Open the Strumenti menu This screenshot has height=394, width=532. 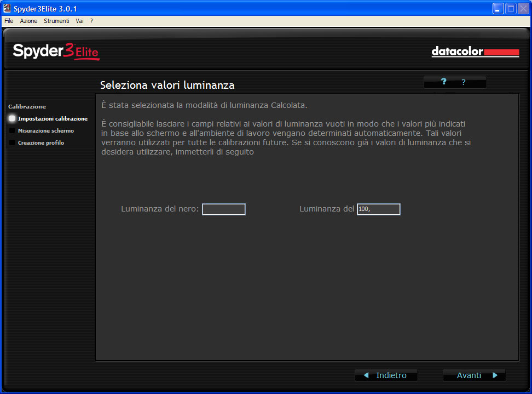(x=56, y=21)
